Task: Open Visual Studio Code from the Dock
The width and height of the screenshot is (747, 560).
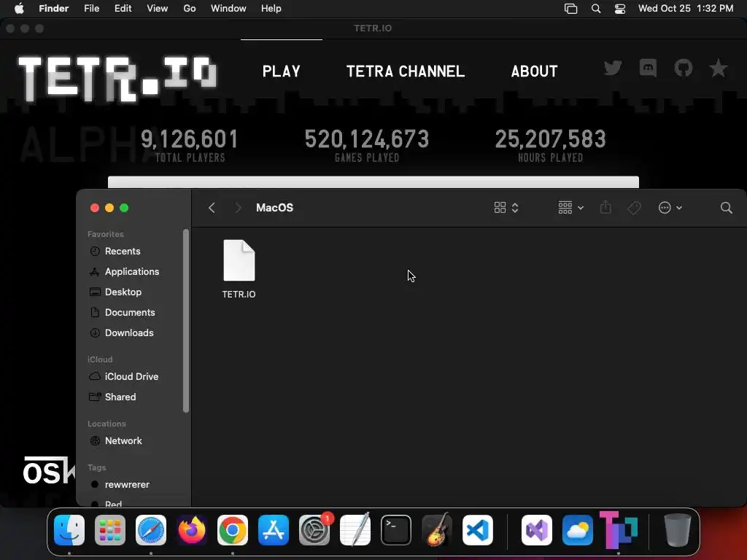Action: click(x=478, y=530)
